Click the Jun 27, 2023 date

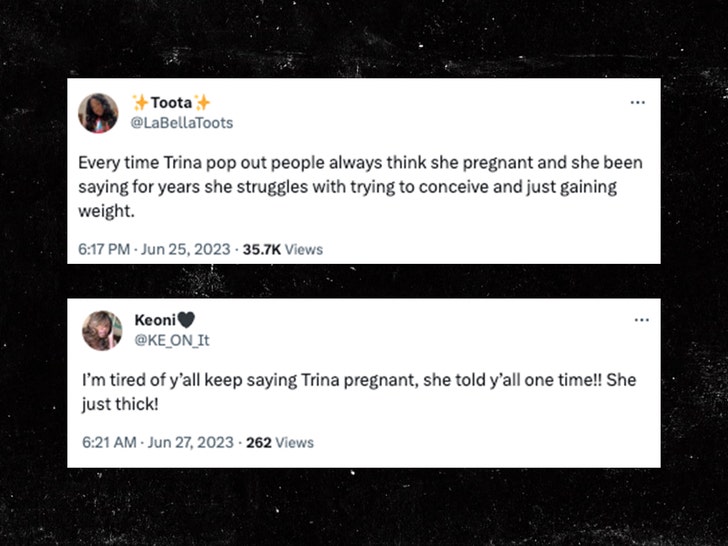[x=191, y=442]
